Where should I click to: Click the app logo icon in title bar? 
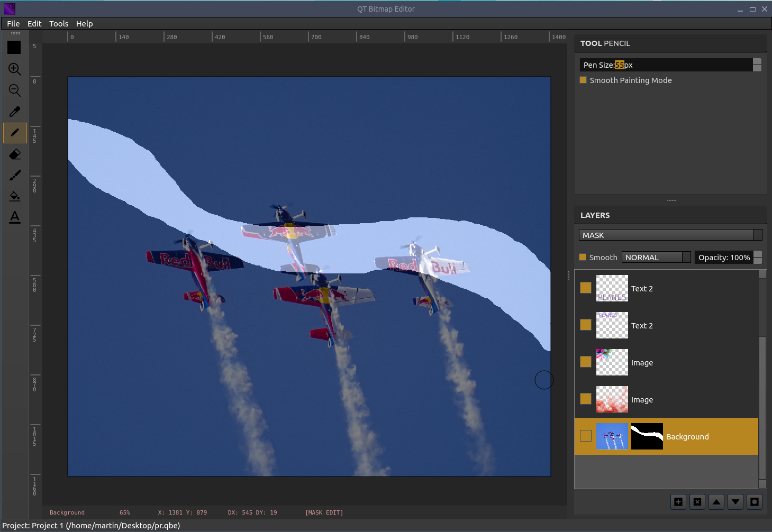tap(9, 9)
